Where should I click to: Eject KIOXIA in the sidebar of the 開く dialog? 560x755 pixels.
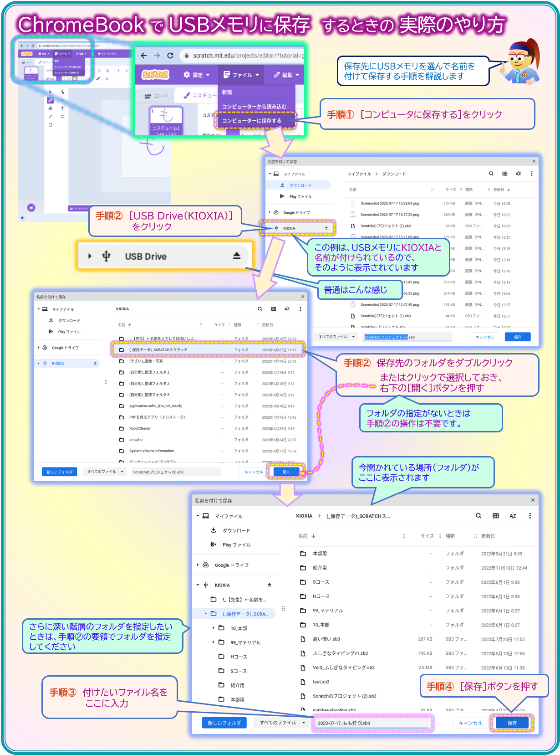click(95, 363)
